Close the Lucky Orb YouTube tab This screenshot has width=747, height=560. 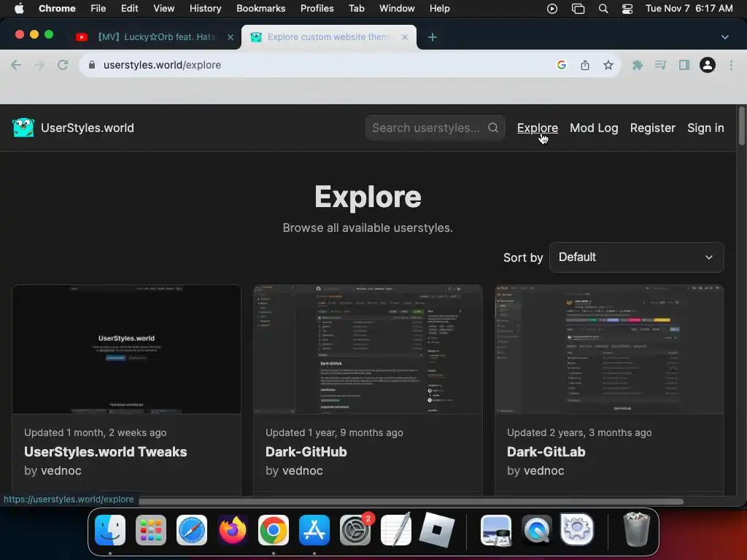231,37
